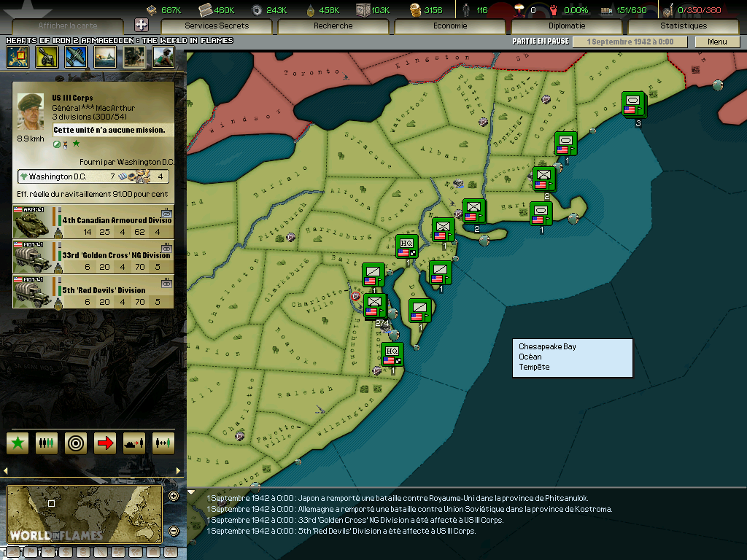Zoom in with the minimap plus button
Screen dimensions: 747x560
[x=174, y=496]
